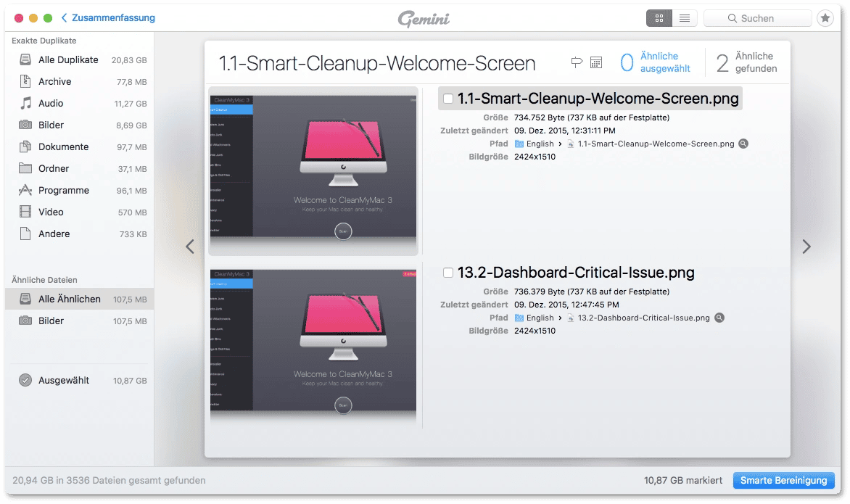This screenshot has width=850, height=504.
Task: Click the red close window button
Action: tap(18, 18)
